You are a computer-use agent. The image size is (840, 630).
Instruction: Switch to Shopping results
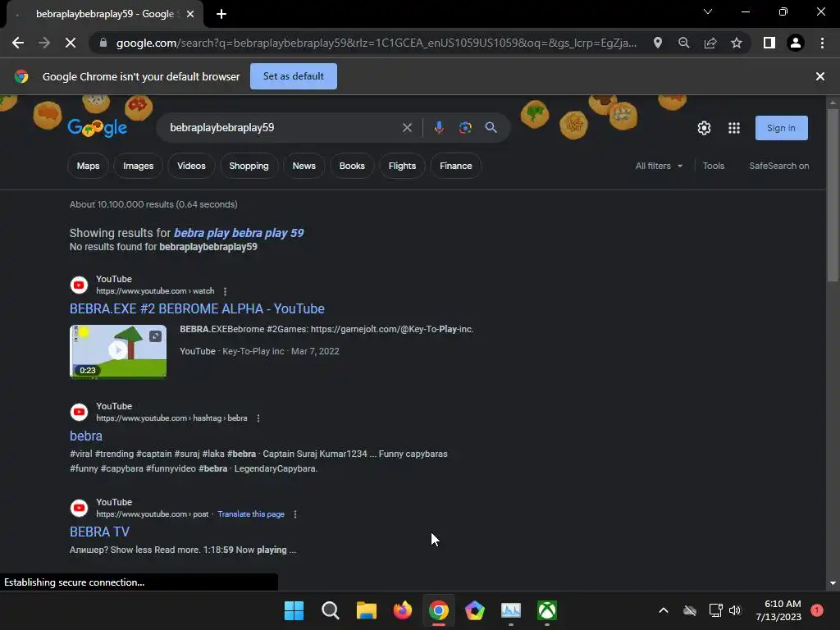click(249, 166)
